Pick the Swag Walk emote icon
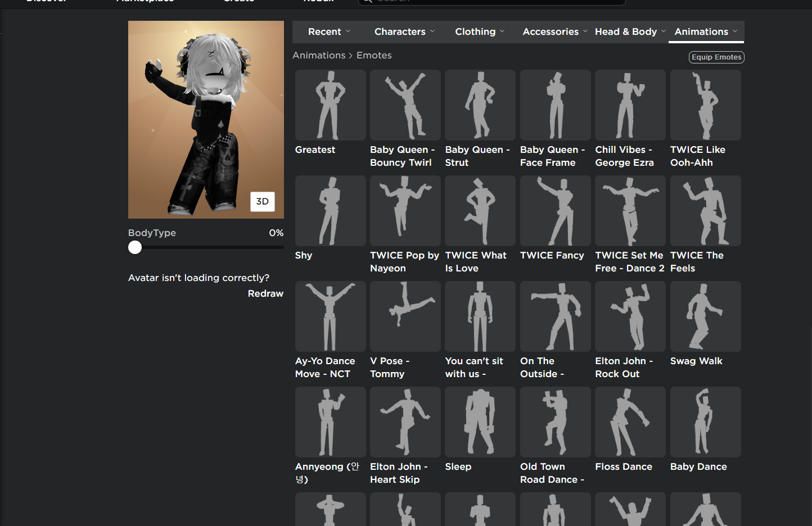Viewport: 812px width, 526px height. pos(705,316)
